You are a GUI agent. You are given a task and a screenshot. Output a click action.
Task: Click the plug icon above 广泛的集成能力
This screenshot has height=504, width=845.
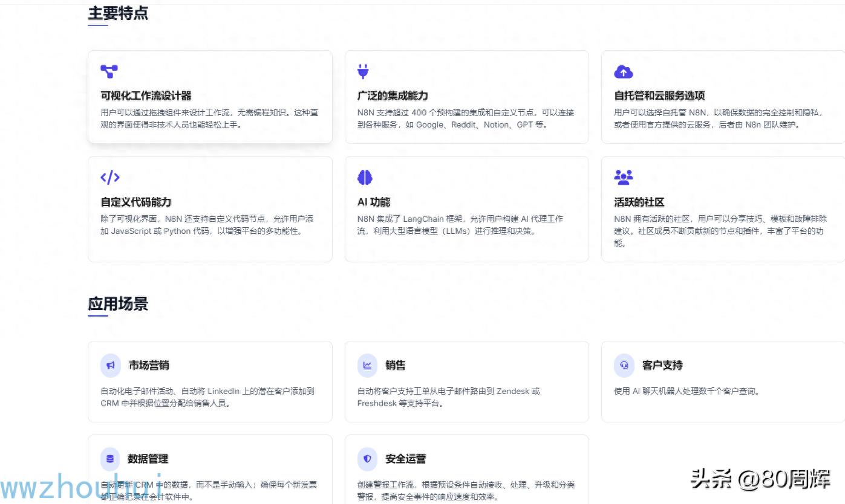coord(363,71)
